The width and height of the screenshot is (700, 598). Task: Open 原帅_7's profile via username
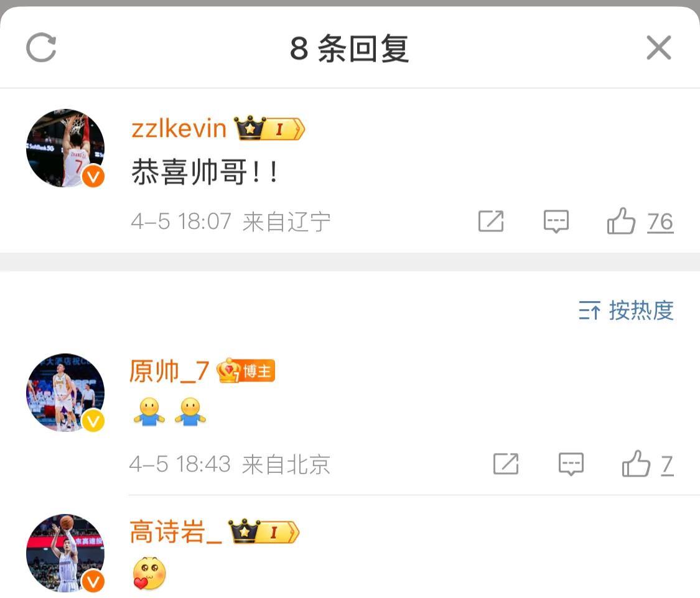pos(169,371)
